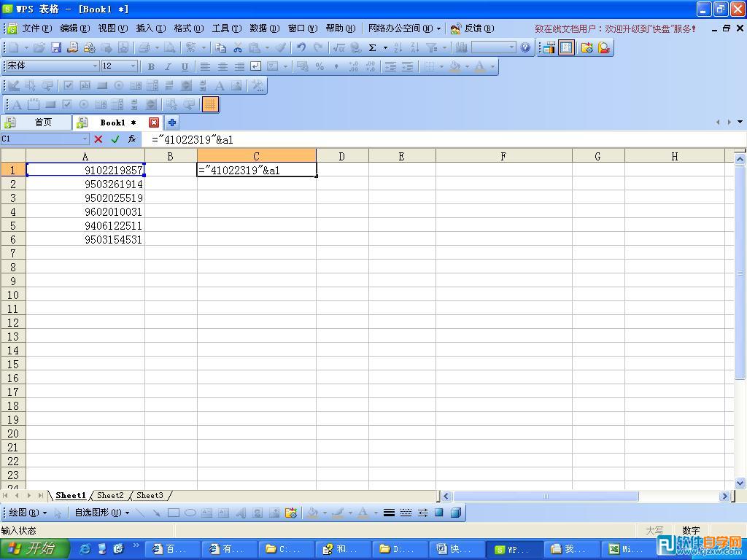The height and width of the screenshot is (560, 747).
Task: Open the Name Box dropdown showing C1
Action: tap(85, 139)
